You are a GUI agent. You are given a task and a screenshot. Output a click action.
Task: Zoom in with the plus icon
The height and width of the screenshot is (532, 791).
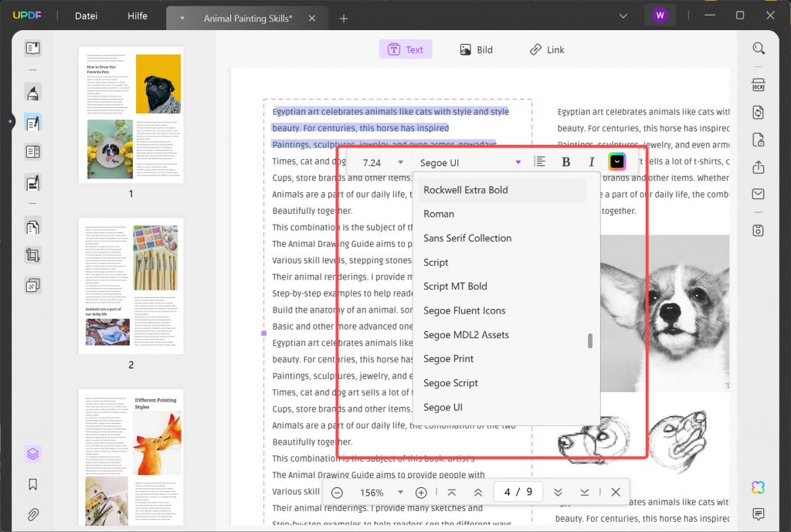pos(421,493)
